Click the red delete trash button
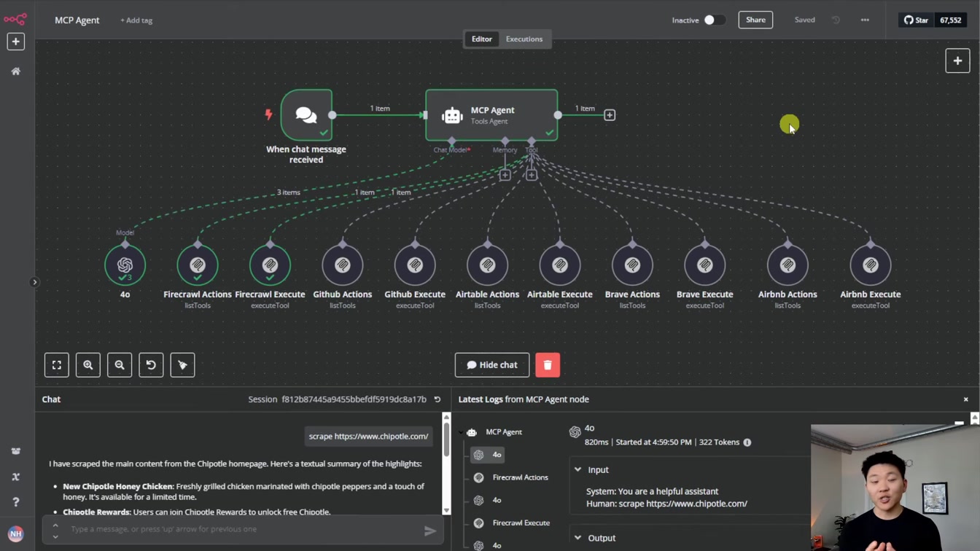980x551 pixels. 548,365
